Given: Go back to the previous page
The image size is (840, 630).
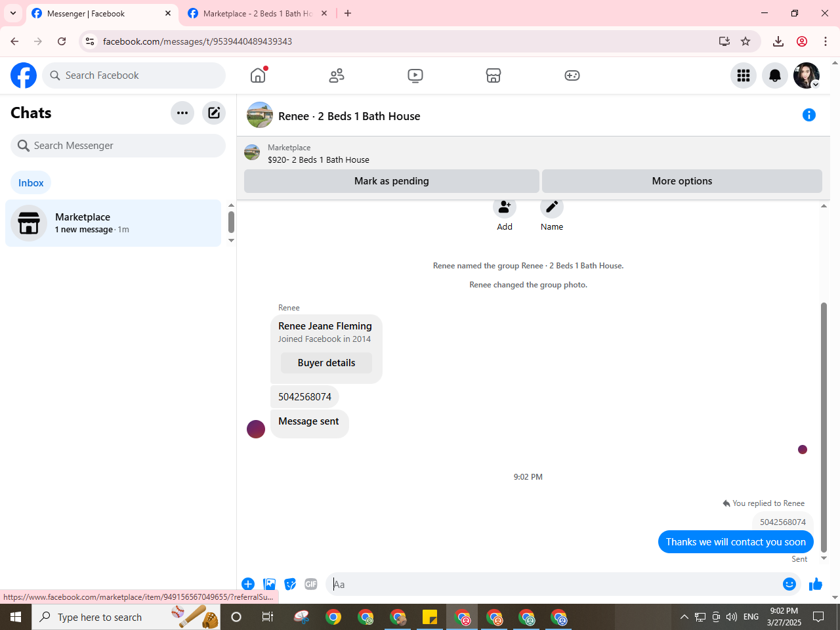Looking at the screenshot, I should click(x=14, y=41).
